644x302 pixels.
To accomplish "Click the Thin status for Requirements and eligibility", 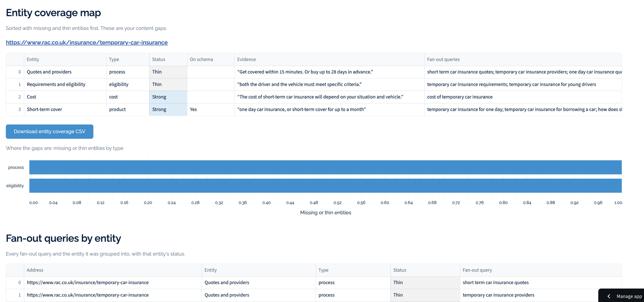I will [x=168, y=85].
